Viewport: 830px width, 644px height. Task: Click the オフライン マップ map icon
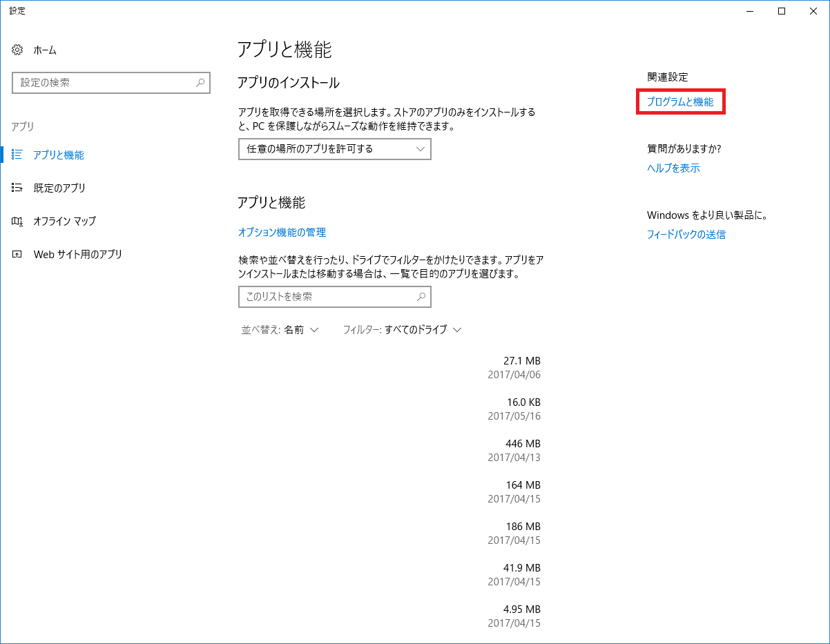click(17, 221)
